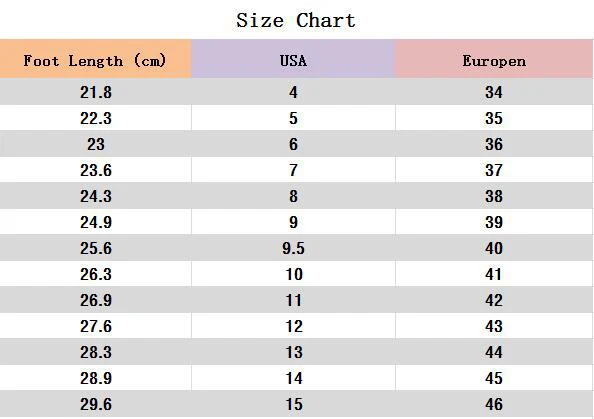Click USA size 8 cell
594x419 pixels.
point(293,196)
